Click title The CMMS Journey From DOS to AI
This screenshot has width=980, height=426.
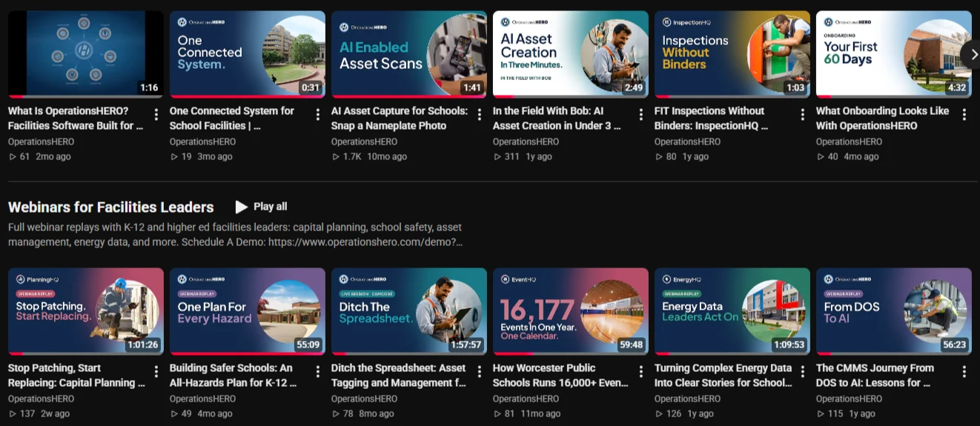[x=875, y=376]
